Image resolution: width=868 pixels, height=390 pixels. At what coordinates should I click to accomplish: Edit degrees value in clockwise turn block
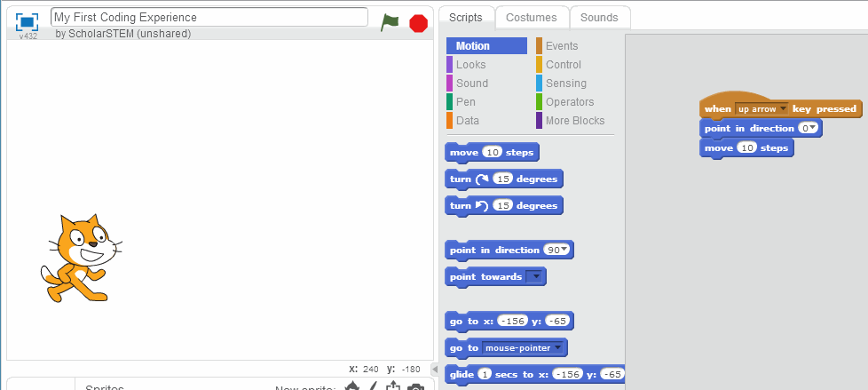point(502,179)
